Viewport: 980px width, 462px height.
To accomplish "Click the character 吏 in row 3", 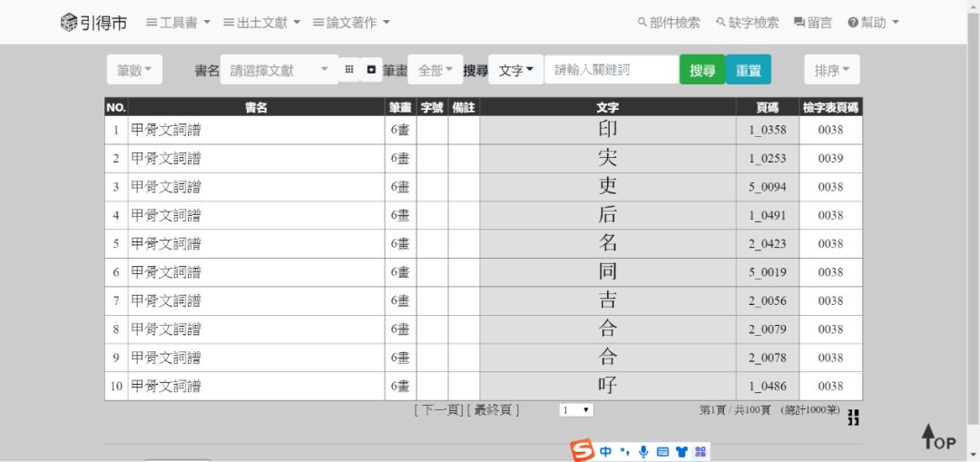I will 607,186.
